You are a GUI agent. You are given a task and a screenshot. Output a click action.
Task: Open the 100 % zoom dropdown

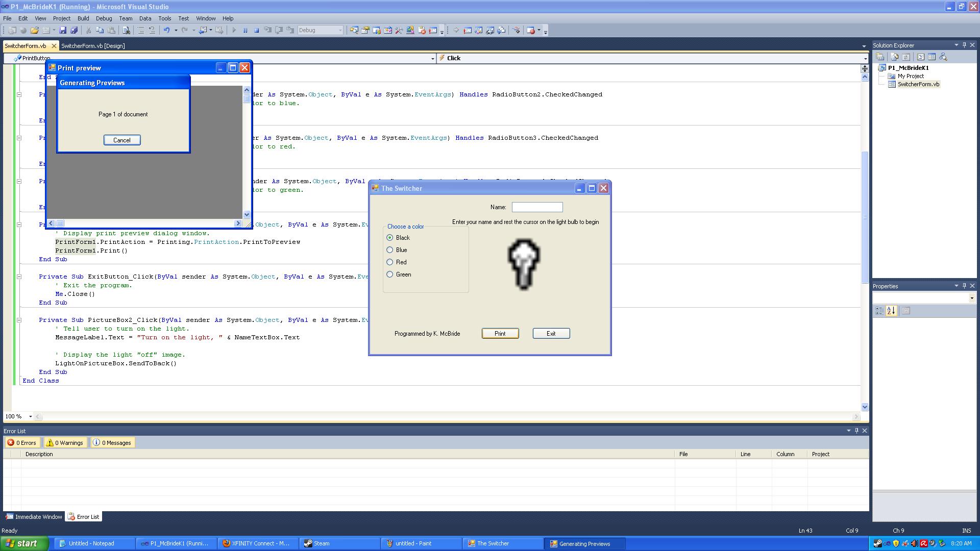[x=30, y=416]
